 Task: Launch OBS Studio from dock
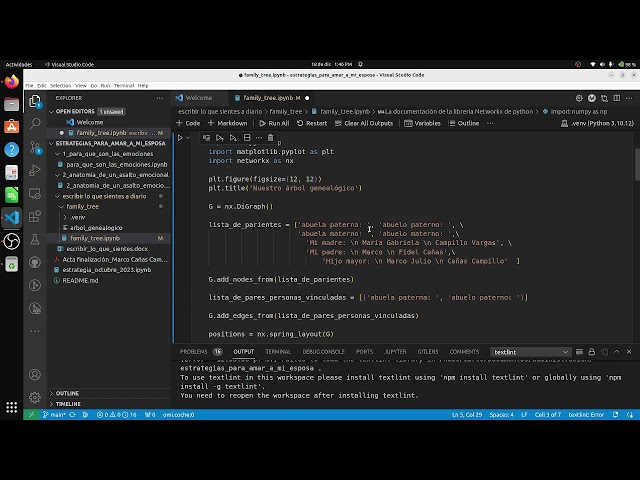click(x=11, y=241)
